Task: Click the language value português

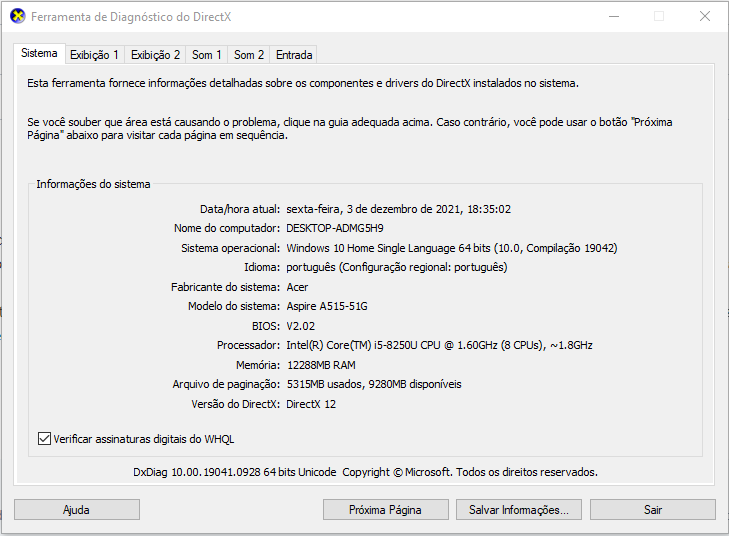Action: 397,267
